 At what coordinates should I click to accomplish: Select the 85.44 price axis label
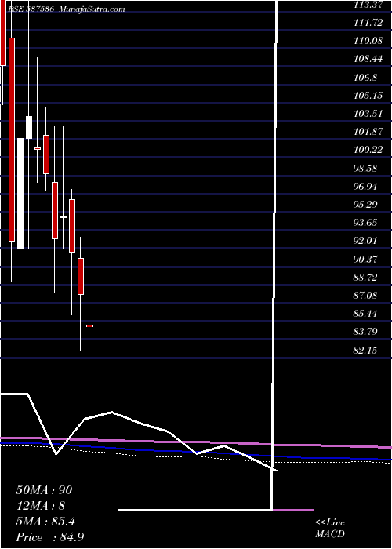(x=365, y=314)
